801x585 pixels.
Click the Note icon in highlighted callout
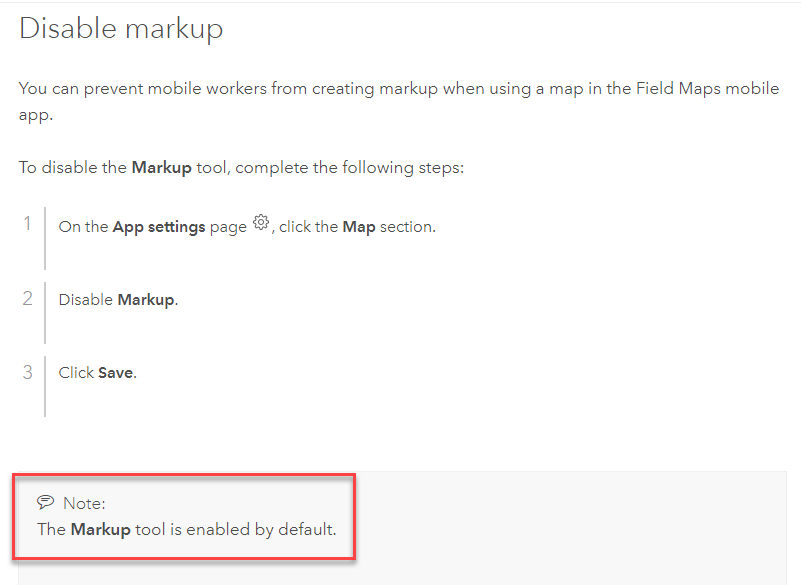[x=48, y=502]
